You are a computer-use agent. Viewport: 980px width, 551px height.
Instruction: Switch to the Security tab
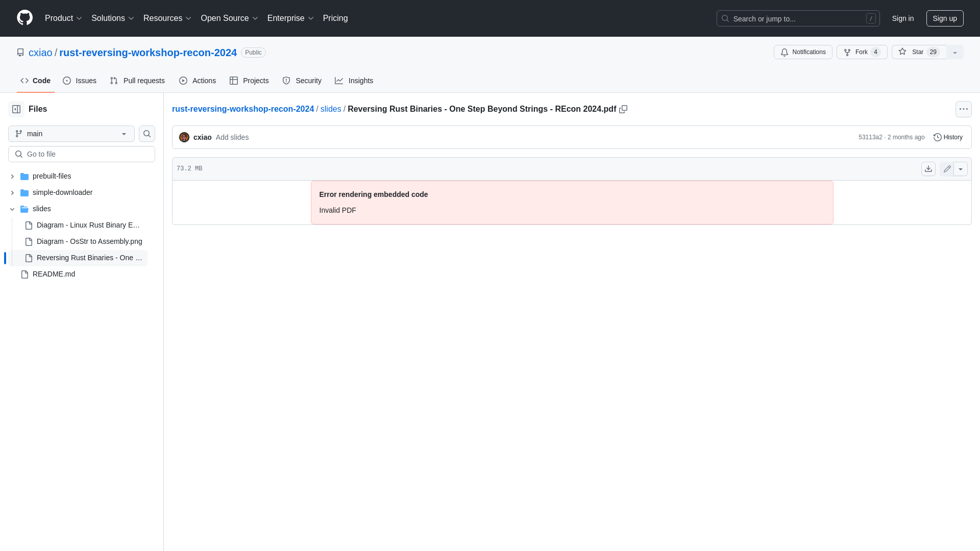(302, 81)
